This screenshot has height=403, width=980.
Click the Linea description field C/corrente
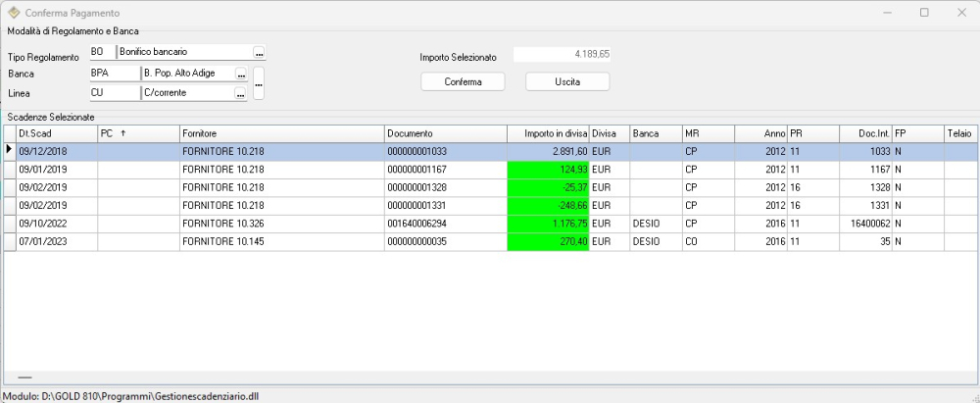186,93
